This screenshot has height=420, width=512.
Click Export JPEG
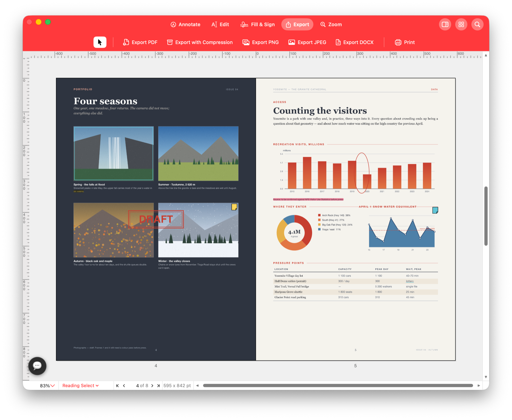[x=307, y=42]
